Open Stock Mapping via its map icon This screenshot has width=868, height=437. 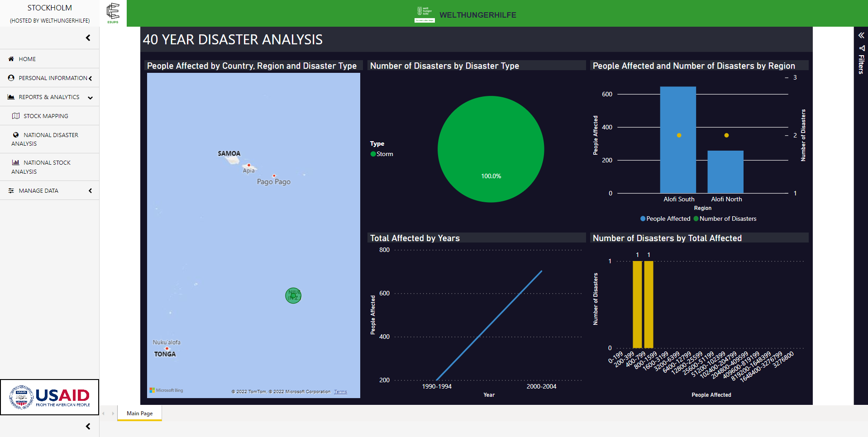tap(16, 116)
